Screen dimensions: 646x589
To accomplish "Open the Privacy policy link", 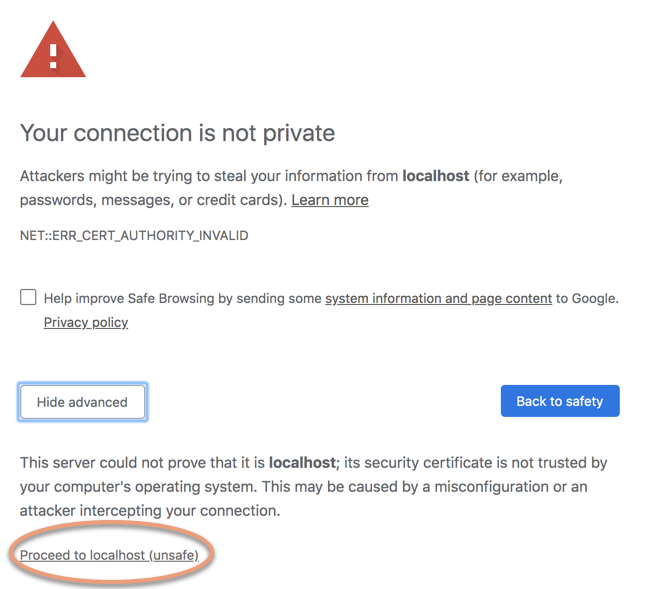I will point(86,322).
